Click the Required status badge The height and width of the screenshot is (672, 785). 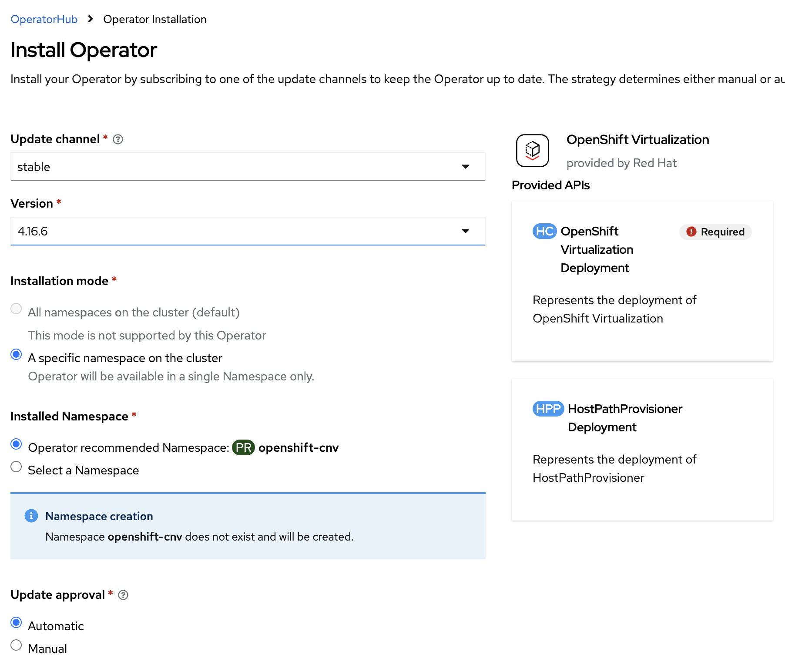pyautogui.click(x=716, y=232)
